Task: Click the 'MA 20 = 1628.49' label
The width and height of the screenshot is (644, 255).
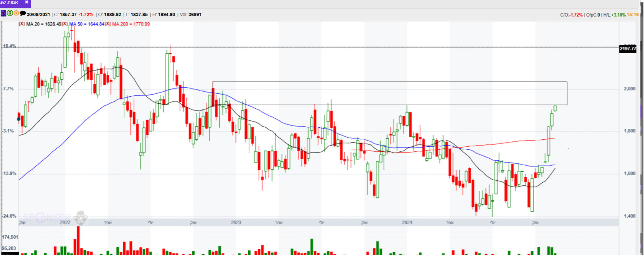Action: coord(44,24)
